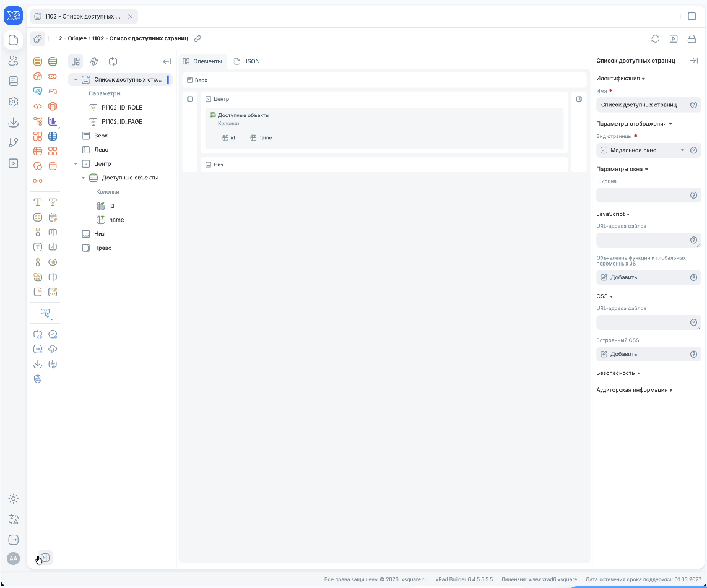Screen dimensions: 707x588
Task: Collapse the properties panel with the right arrow
Action: pos(694,61)
